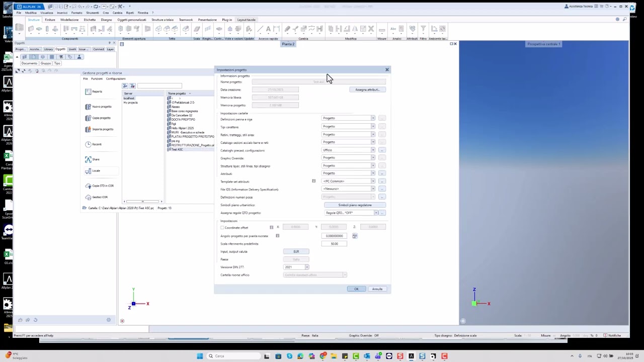This screenshot has width=644, height=362.
Task: Click Simboli piano regolatore button
Action: (x=355, y=205)
